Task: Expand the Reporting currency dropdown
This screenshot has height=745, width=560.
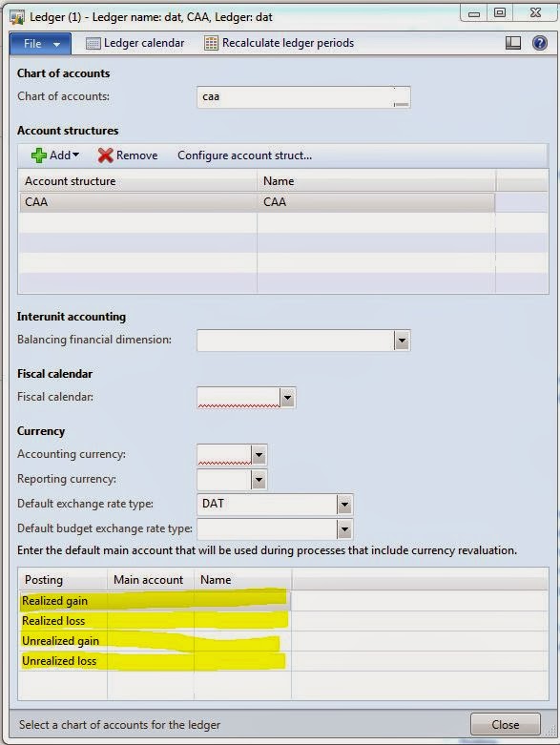Action: point(259,480)
